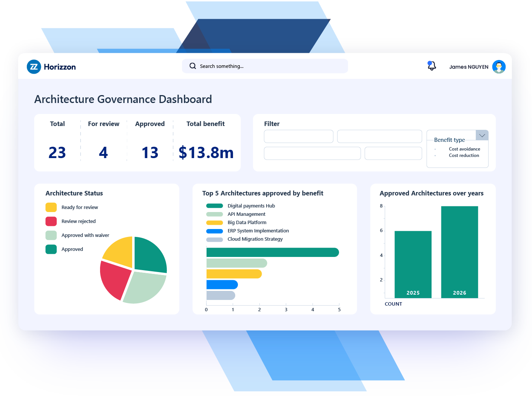Open the Approved stat showing 13
This screenshot has height=412, width=532.
coord(150,152)
